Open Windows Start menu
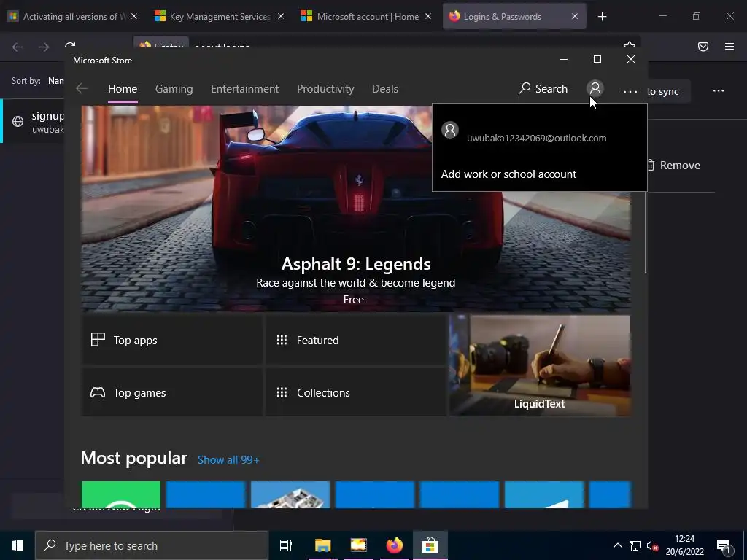 tap(18, 545)
